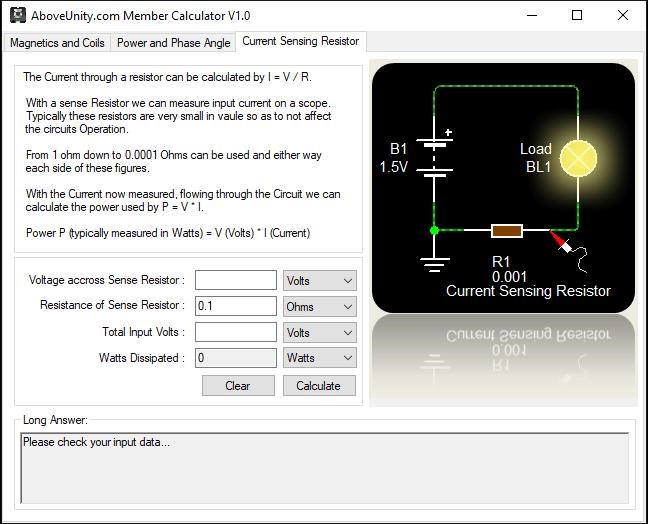The width and height of the screenshot is (648, 524).
Task: Switch to Magnetics and Coils tab
Action: tap(57, 43)
